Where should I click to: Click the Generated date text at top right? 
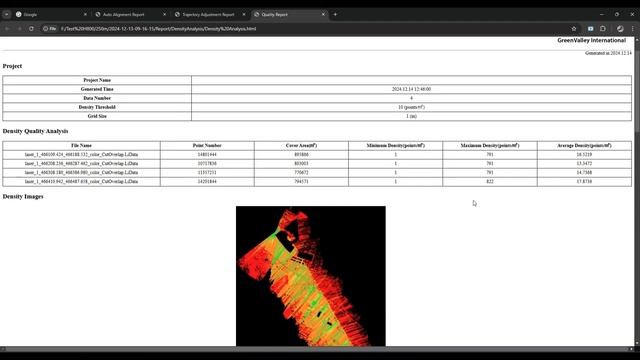(608, 53)
